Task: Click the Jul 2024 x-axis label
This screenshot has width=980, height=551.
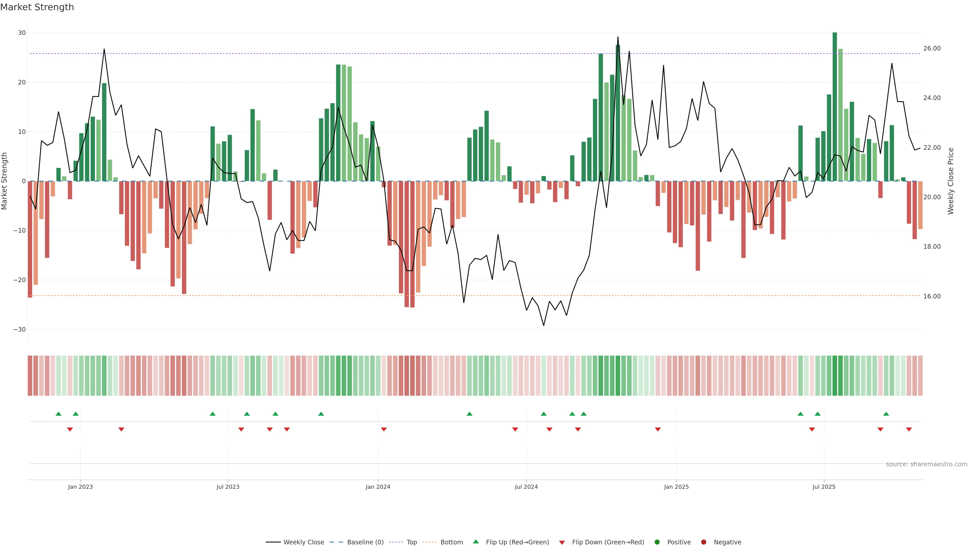Action: coord(526,487)
